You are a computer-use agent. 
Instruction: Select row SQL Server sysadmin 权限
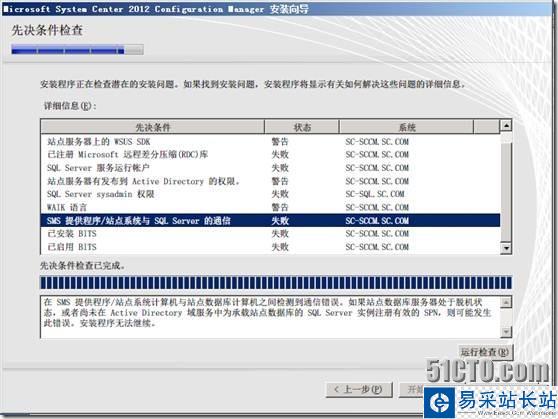click(x=270, y=194)
